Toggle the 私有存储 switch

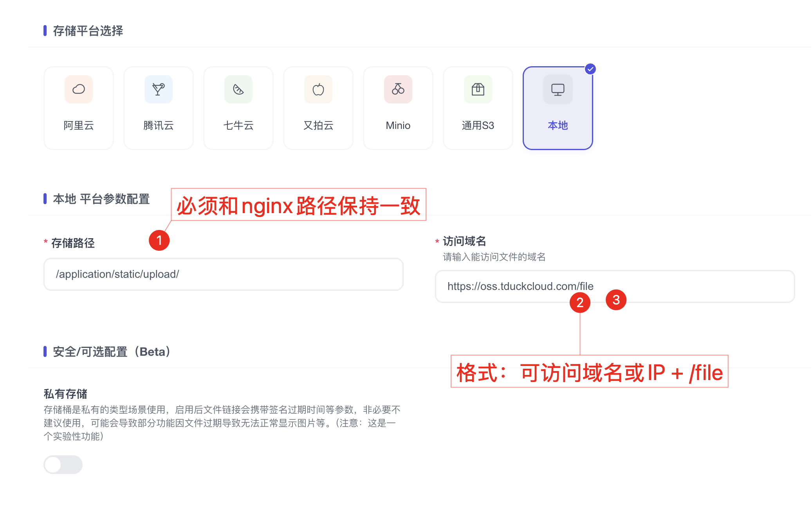pyautogui.click(x=63, y=465)
